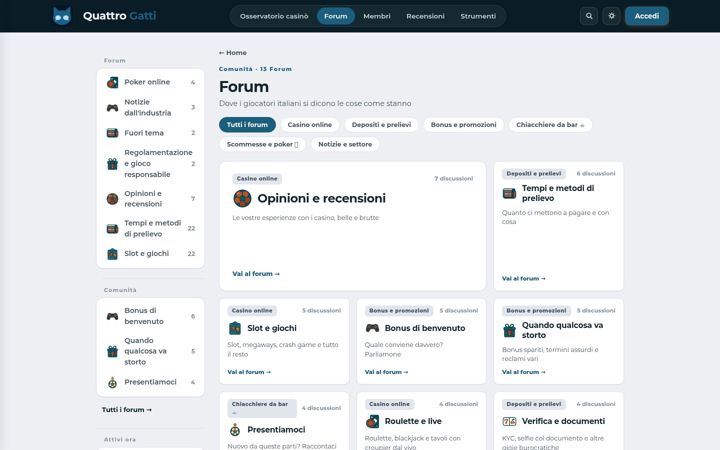Click the Roulette e live card icon
Image resolution: width=720 pixels, height=450 pixels.
[372, 422]
